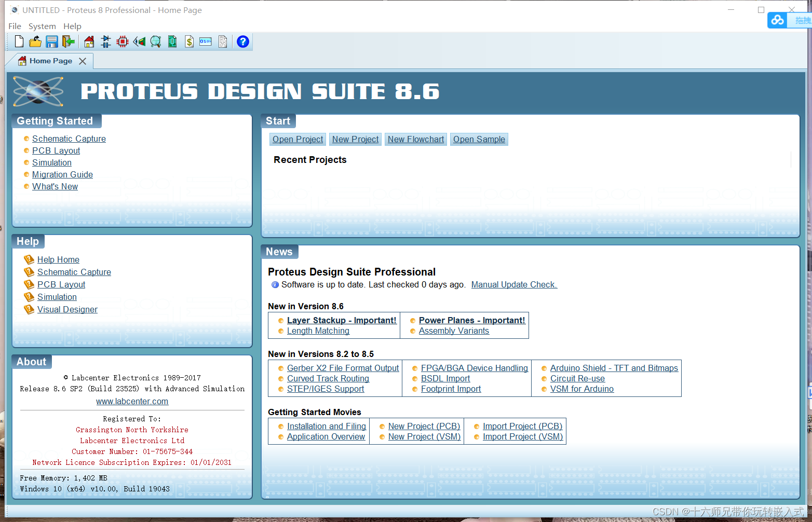Play the Import Project (VSM) movie
Viewport: 812px width, 522px height.
(523, 436)
